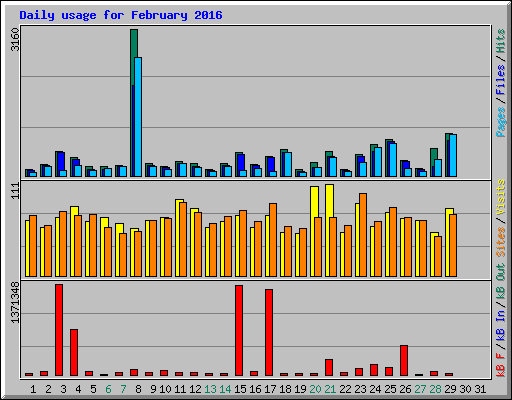Click the red kB bar for day 15
The height and width of the screenshot is (400, 512).
(x=239, y=330)
